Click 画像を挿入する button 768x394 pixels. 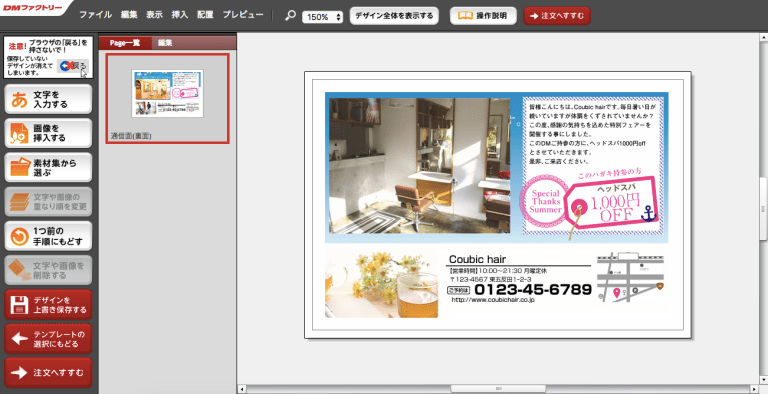coord(48,133)
